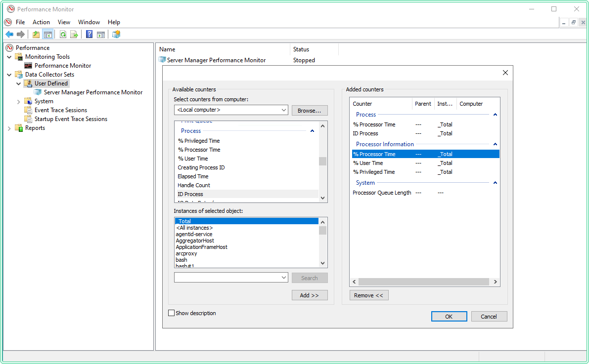Screen dimensions: 589x364
Task: Expand the Reports tree node
Action: coord(9,128)
